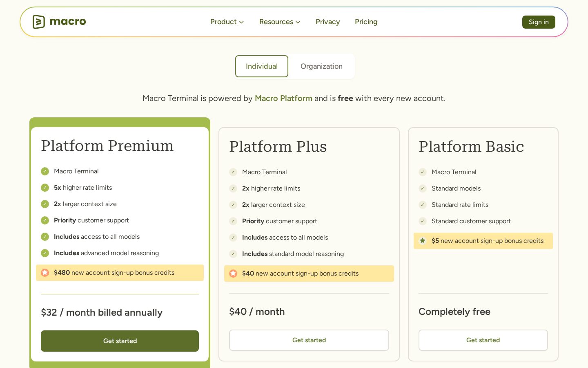
Task: Click the Plus Priority customer support checkmark
Action: [x=233, y=221]
